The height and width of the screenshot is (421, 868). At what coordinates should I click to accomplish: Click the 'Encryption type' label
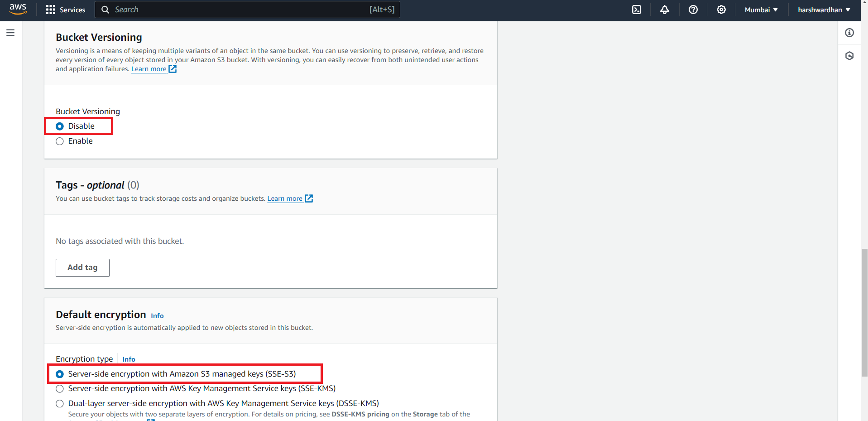pyautogui.click(x=84, y=359)
